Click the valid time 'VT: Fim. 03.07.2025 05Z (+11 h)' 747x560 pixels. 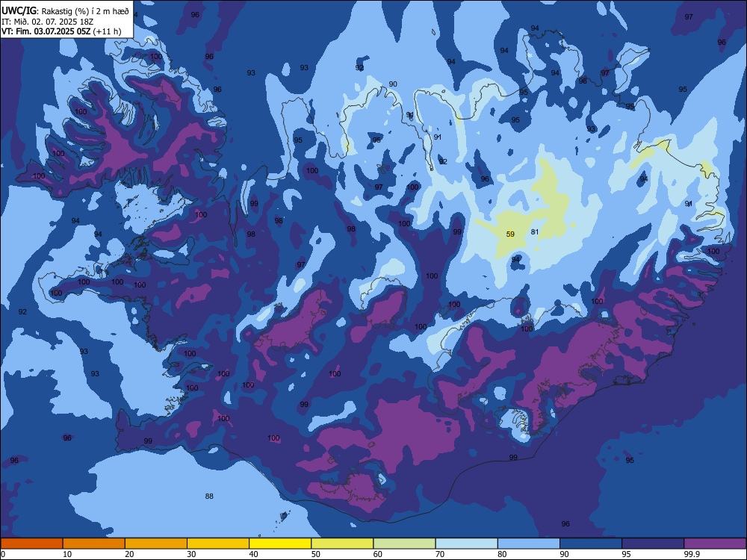coord(61,31)
